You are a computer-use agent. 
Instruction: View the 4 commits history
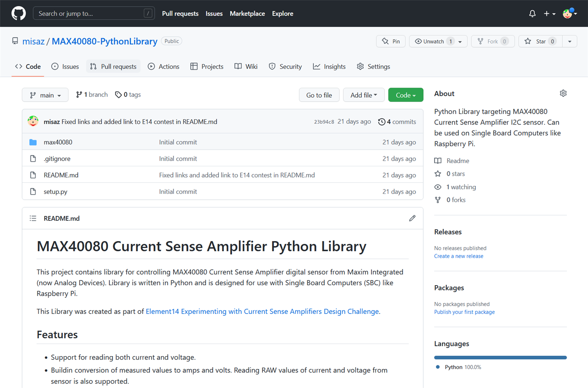[397, 122]
